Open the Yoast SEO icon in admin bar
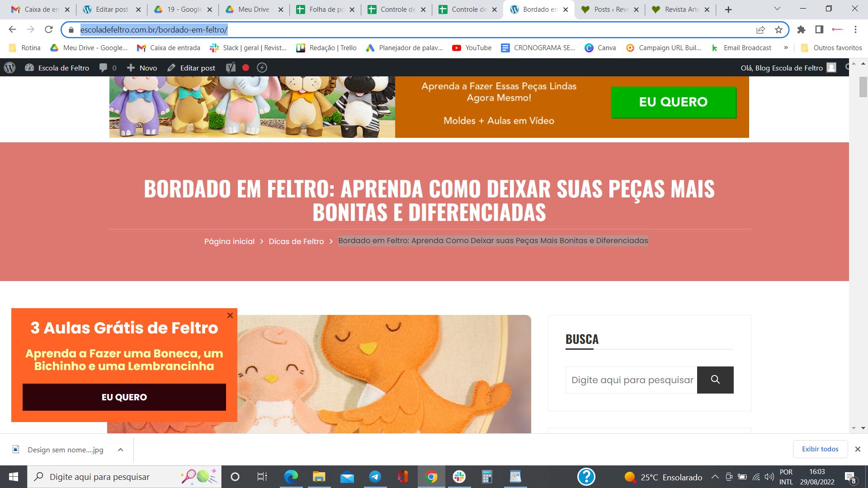 231,68
